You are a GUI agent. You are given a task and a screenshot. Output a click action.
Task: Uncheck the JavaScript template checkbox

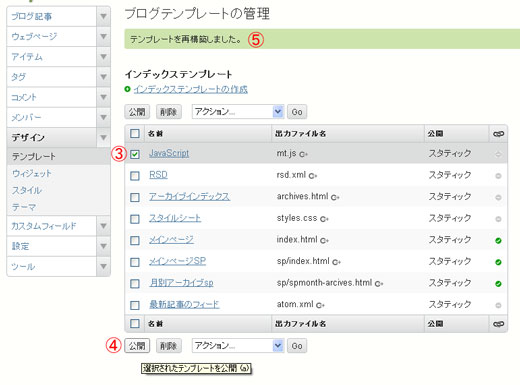coord(135,154)
